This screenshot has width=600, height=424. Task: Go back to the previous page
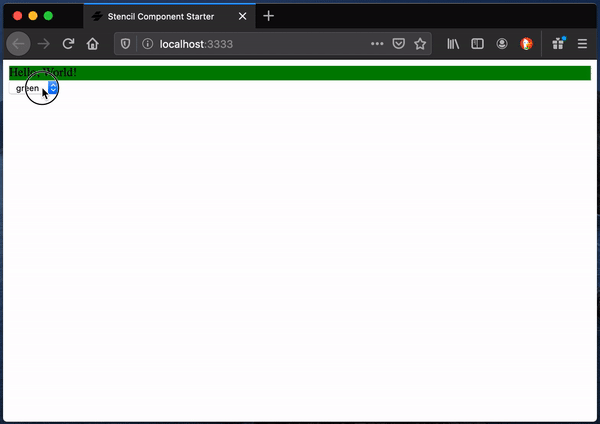[x=18, y=44]
